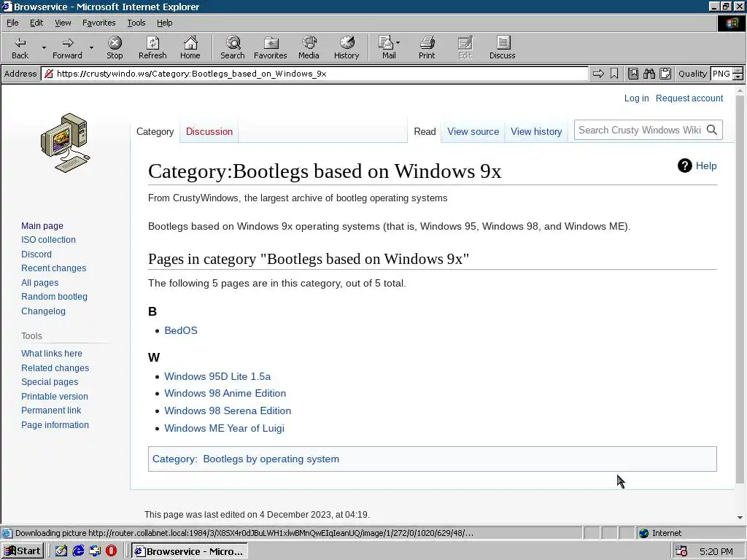Open the View source tab
Viewport: 747px width, 560px height.
tap(473, 131)
